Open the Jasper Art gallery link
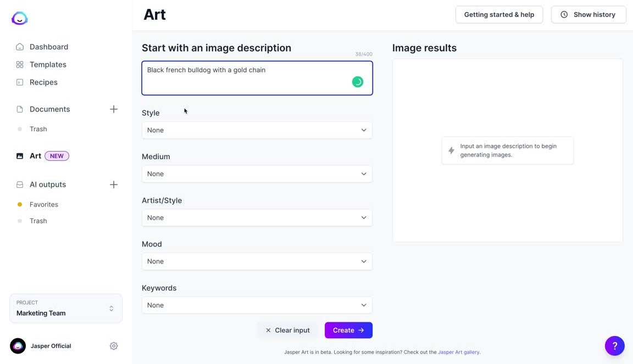This screenshot has height=364, width=633. (x=458, y=352)
